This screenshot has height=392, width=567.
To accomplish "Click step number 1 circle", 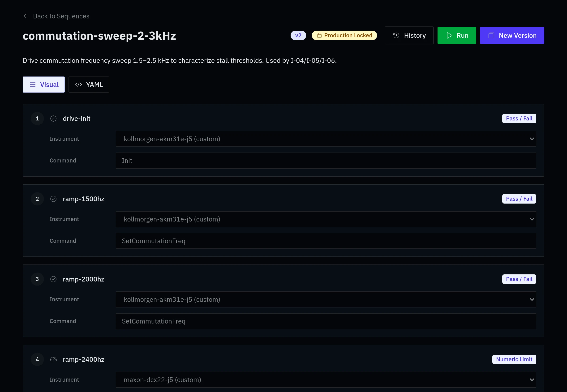I will pyautogui.click(x=37, y=119).
